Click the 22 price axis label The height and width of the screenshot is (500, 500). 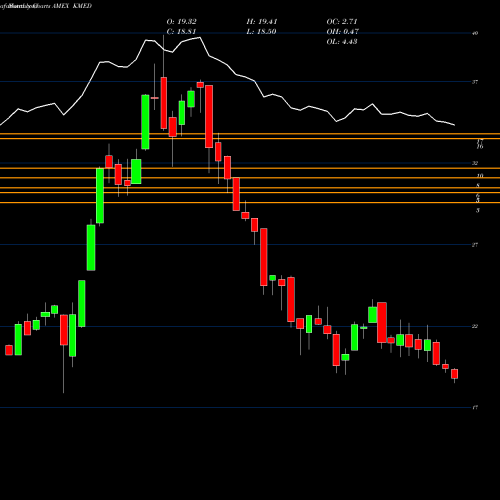coord(475,326)
